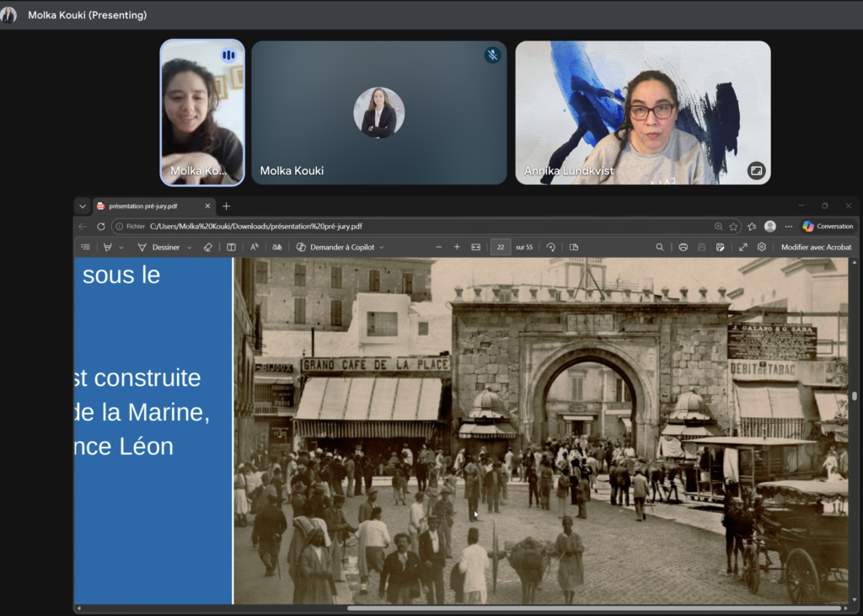The image size is (863, 616).
Task: Open a new browser tab
Action: [x=226, y=206]
